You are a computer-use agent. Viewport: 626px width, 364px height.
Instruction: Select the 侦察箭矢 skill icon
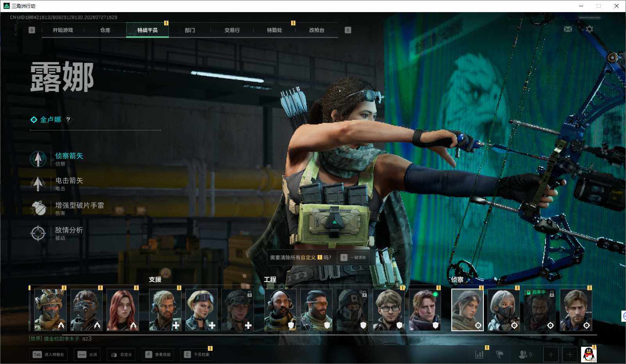tap(38, 159)
